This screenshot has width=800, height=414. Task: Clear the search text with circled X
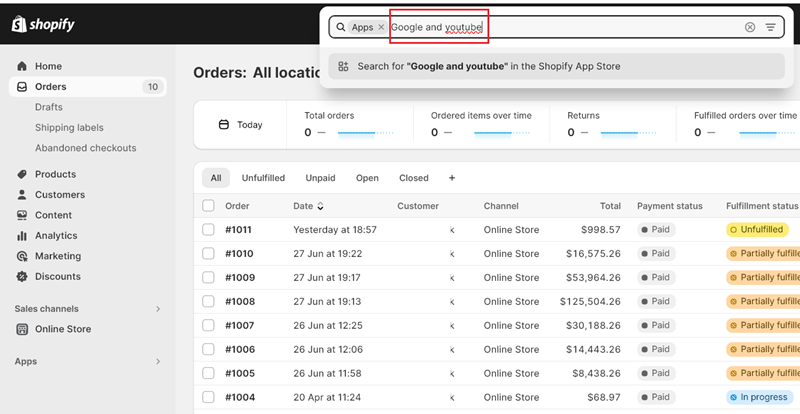click(x=749, y=27)
